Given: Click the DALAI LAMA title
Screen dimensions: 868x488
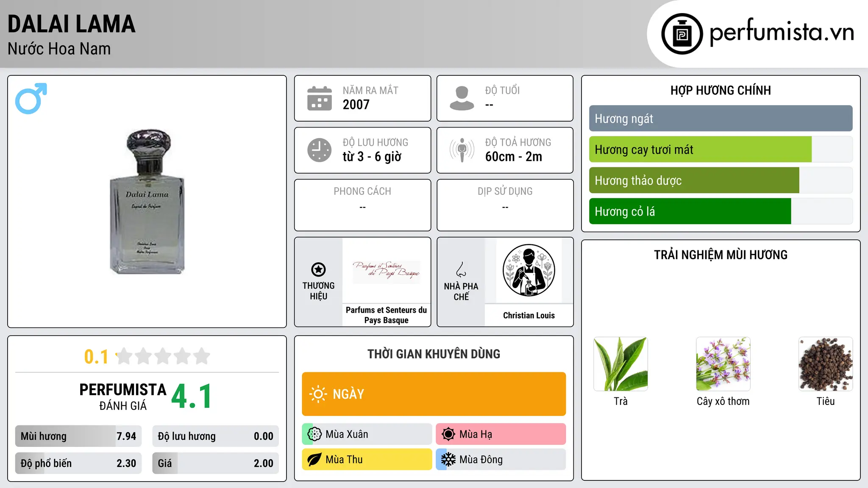Looking at the screenshot, I should (x=72, y=24).
